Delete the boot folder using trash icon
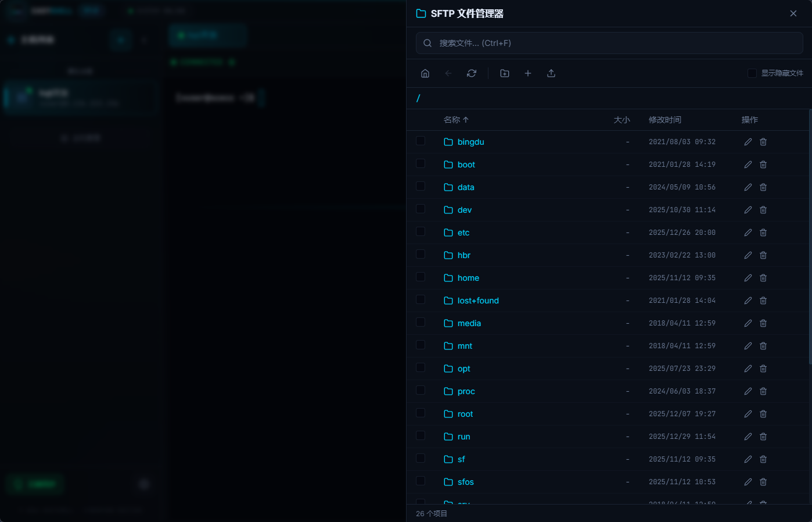 coord(763,165)
